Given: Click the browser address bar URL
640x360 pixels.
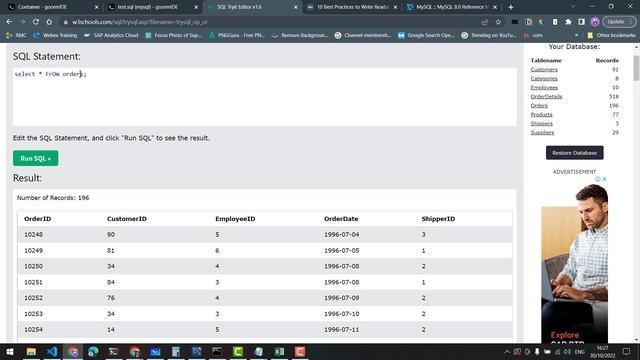Looking at the screenshot, I should click(x=140, y=22).
